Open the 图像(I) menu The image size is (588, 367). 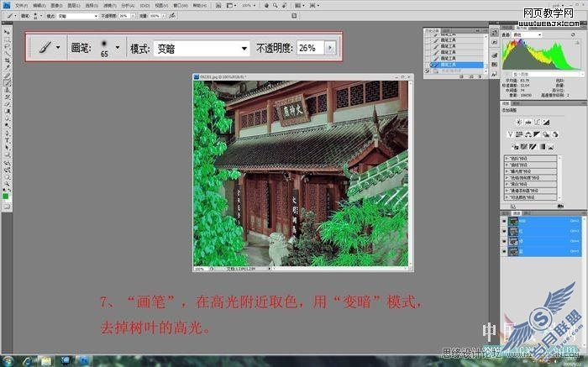(x=56, y=6)
